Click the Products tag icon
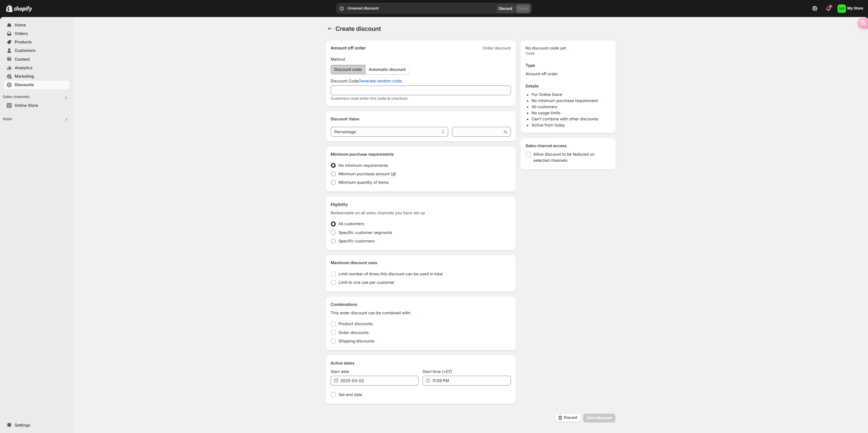 tap(9, 42)
